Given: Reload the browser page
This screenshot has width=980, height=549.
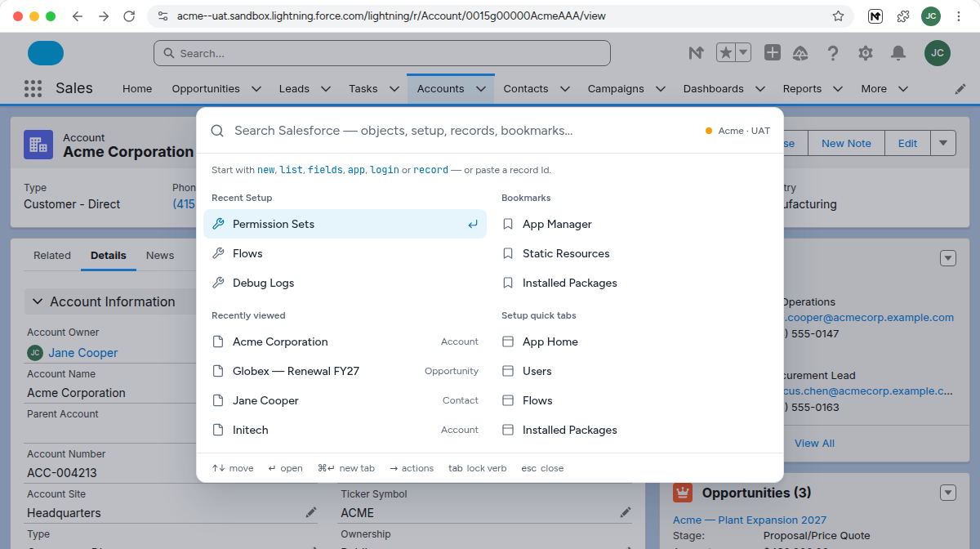Looking at the screenshot, I should (x=129, y=16).
